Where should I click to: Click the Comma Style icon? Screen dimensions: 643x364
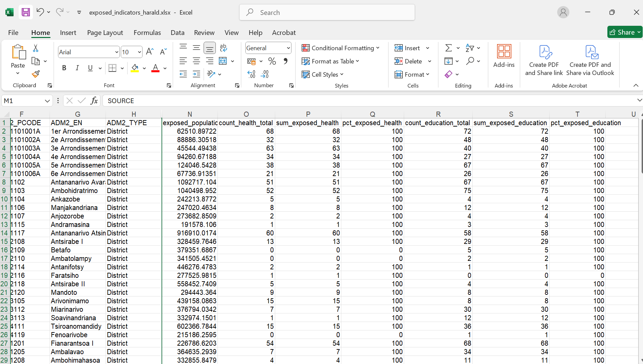285,61
